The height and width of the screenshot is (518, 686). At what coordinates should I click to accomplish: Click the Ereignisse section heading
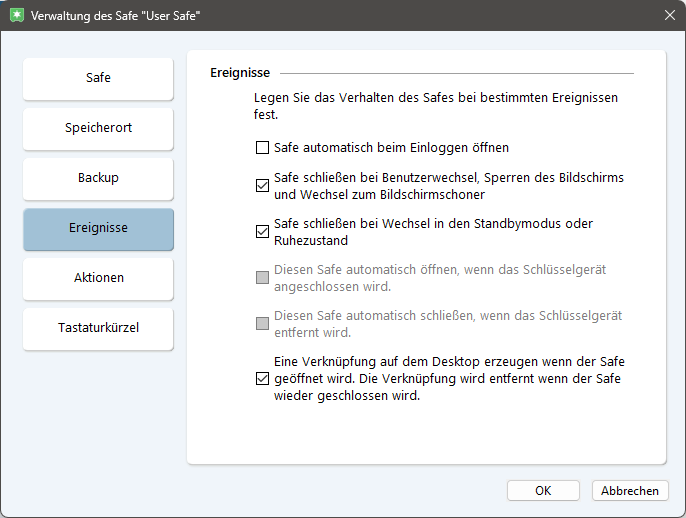(x=239, y=73)
